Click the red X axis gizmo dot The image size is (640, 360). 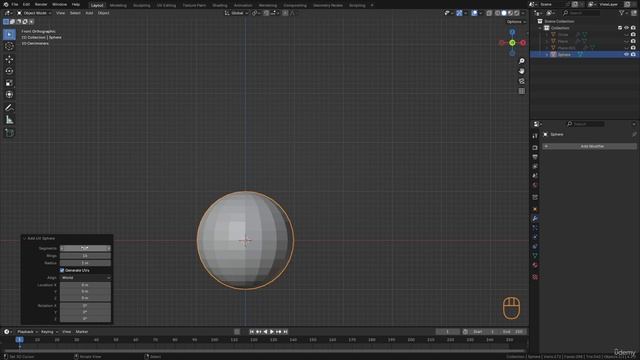(x=523, y=43)
